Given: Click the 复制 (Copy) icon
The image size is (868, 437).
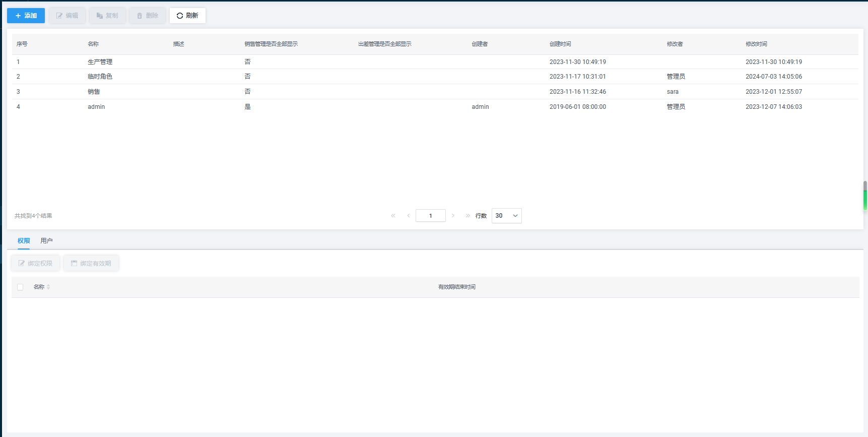Looking at the screenshot, I should tap(100, 16).
